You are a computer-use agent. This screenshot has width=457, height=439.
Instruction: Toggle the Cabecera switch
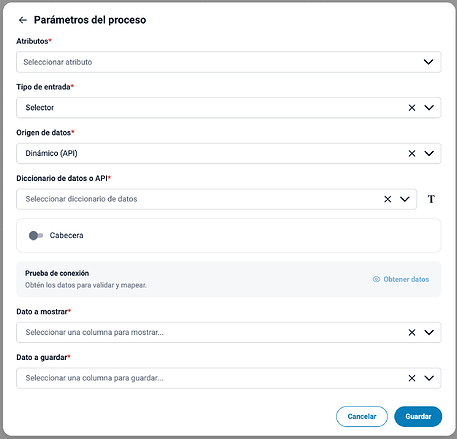point(36,236)
